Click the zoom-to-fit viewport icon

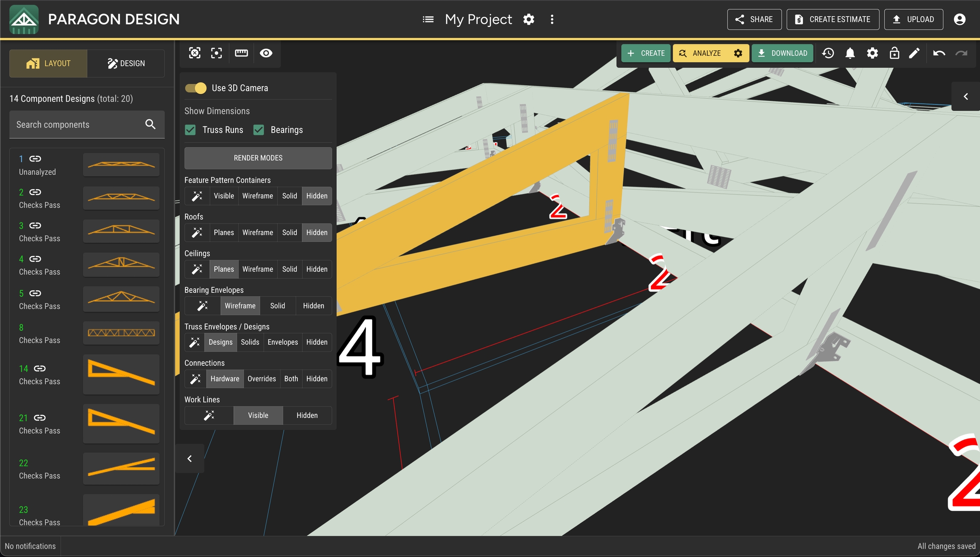217,53
